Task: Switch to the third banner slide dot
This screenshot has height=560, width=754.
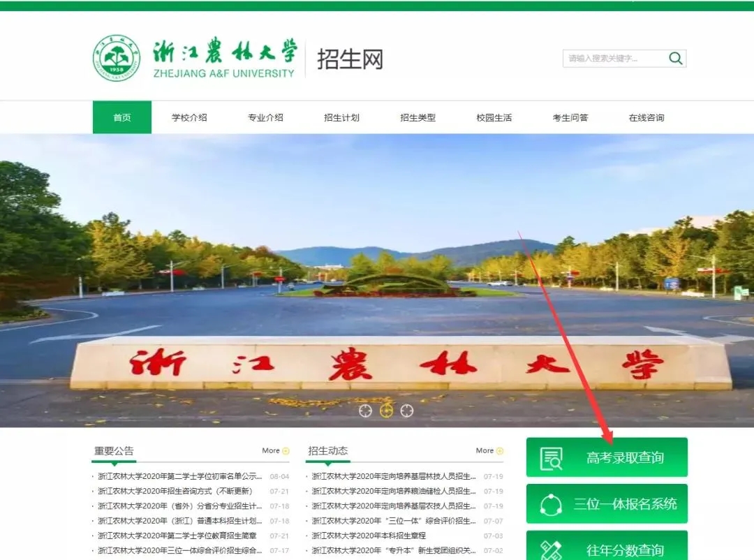Action: pos(407,411)
